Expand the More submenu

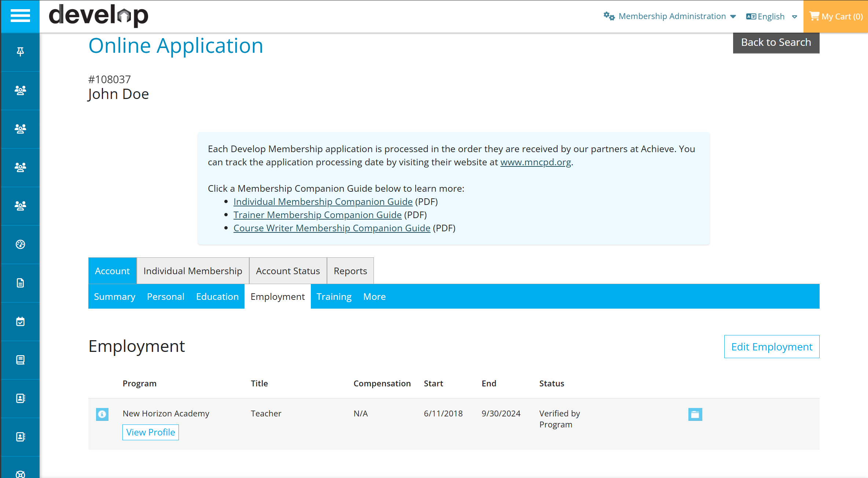pos(374,296)
